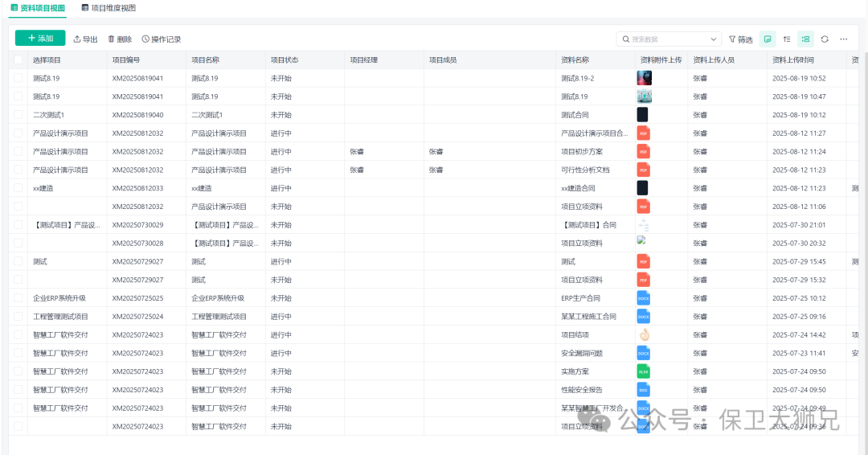Select the checkbox for xx建造 row
Viewport: 868px width, 455px height.
[x=18, y=188]
